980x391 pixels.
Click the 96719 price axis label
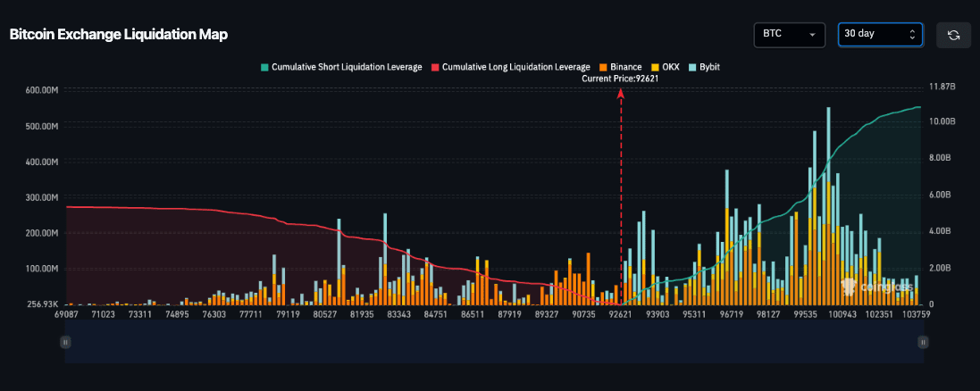732,315
